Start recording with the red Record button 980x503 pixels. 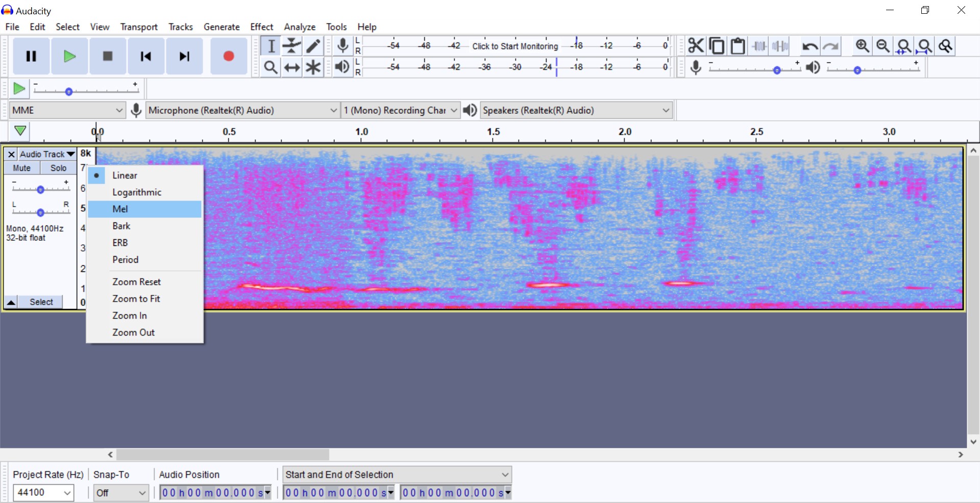pyautogui.click(x=229, y=56)
